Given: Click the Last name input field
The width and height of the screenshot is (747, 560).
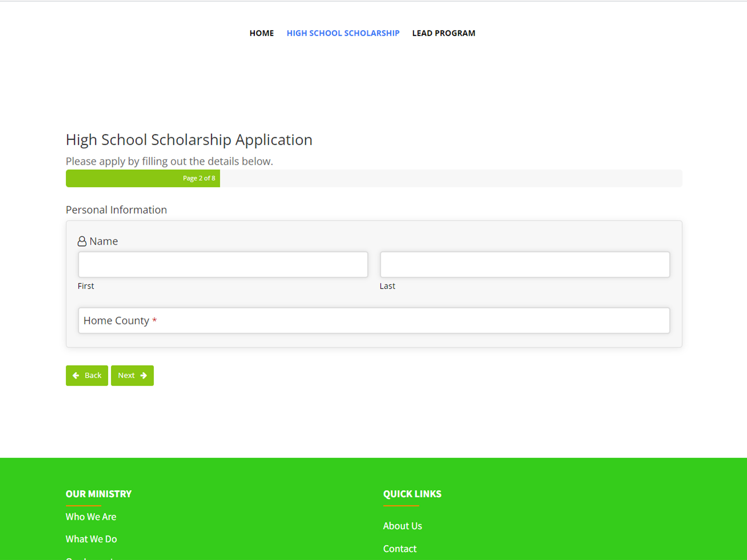Looking at the screenshot, I should pyautogui.click(x=525, y=264).
